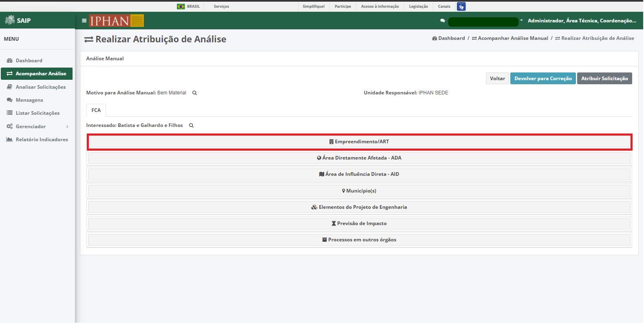
Task: Click the IPHAN logo
Action: coord(117,21)
